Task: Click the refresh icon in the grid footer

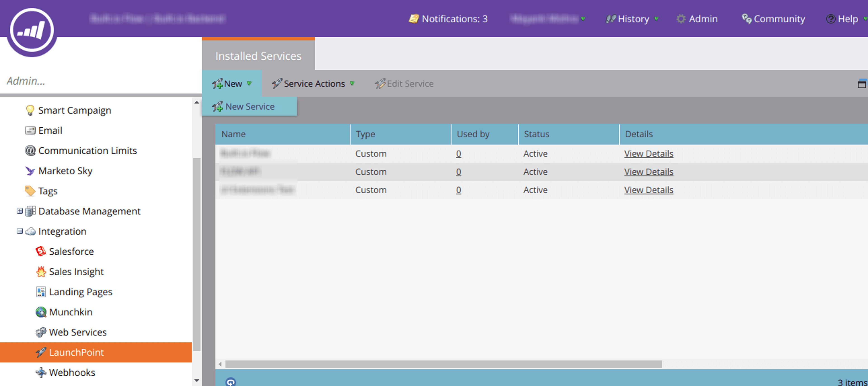Action: (231, 382)
